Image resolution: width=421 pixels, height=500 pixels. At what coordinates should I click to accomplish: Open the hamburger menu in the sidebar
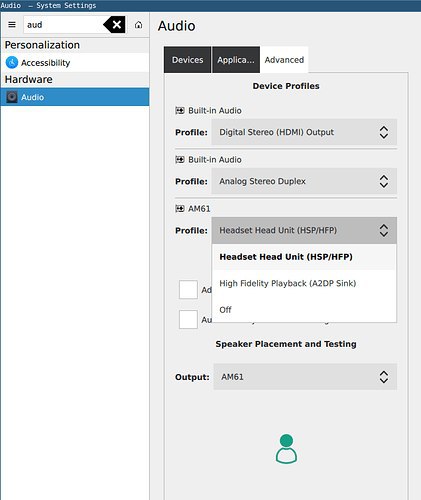click(x=12, y=25)
